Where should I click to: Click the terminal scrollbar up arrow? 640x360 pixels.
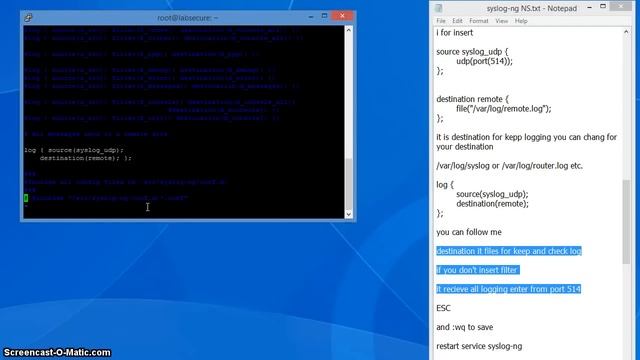click(349, 30)
